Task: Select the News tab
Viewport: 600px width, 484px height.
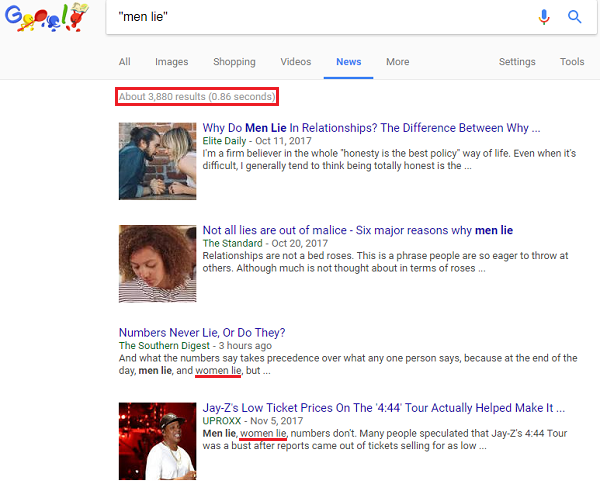Action: 348,62
